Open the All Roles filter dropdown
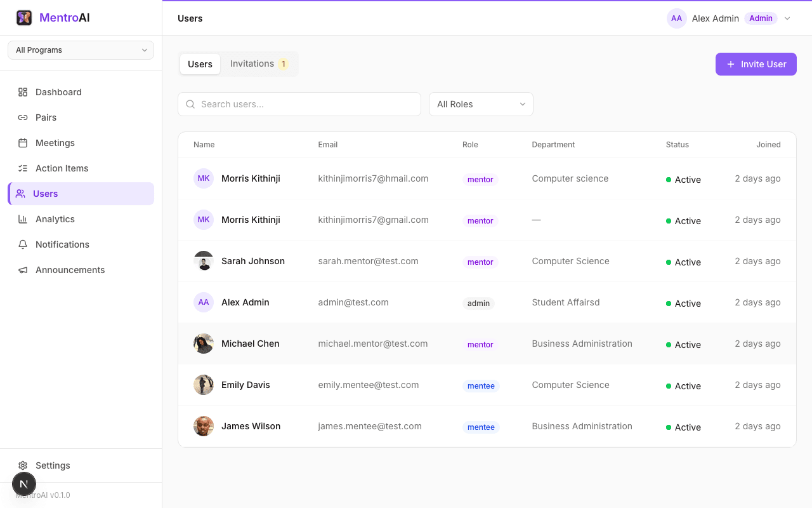812x508 pixels. pos(481,104)
